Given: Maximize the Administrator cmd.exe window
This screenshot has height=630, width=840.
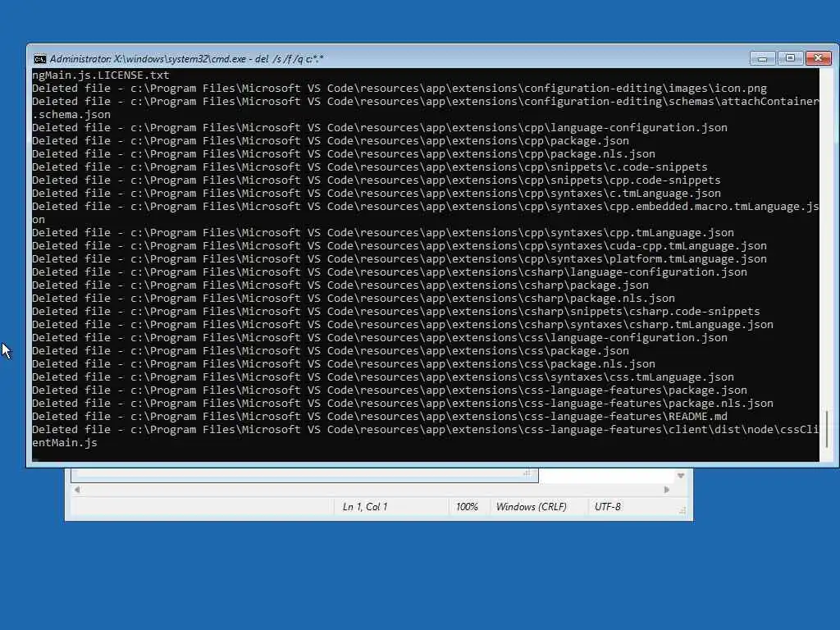Looking at the screenshot, I should click(x=790, y=58).
